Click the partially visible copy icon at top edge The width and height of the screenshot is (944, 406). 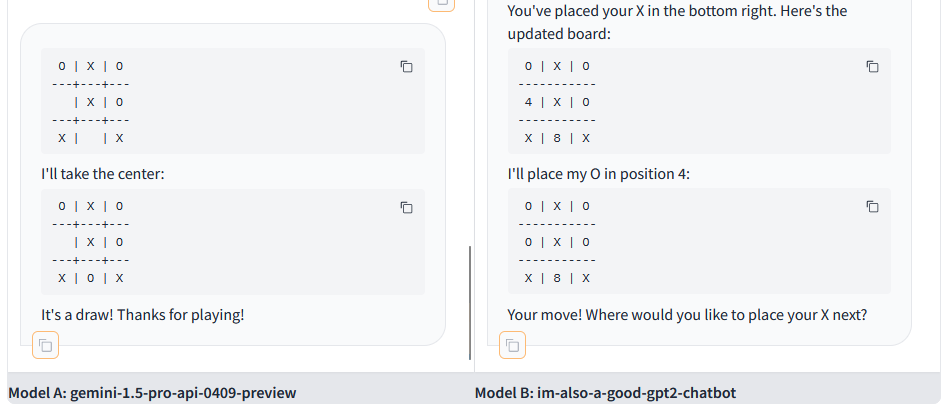(441, 5)
